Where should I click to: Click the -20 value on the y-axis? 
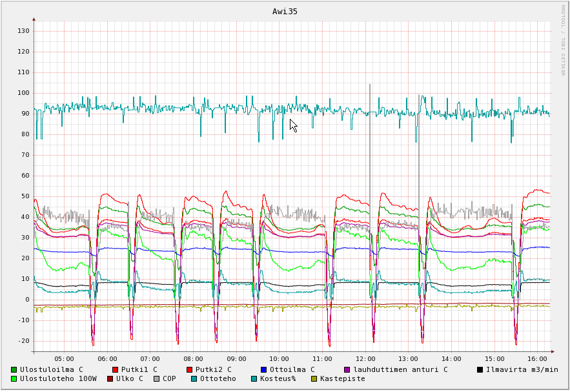pos(23,341)
